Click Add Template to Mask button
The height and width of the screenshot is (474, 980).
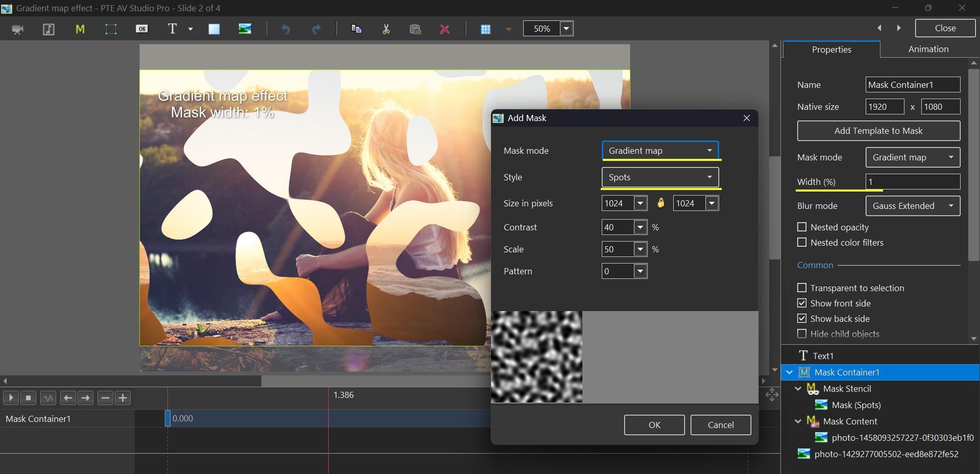[x=878, y=131]
